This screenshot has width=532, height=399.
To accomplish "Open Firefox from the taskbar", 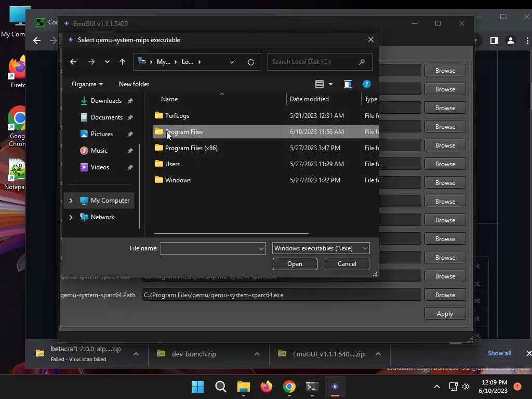I will pyautogui.click(x=267, y=387).
